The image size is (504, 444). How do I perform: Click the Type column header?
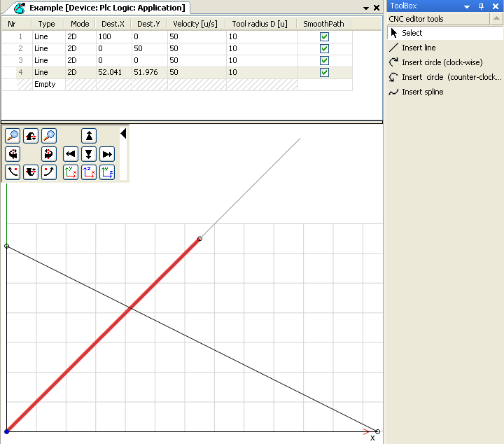[47, 24]
